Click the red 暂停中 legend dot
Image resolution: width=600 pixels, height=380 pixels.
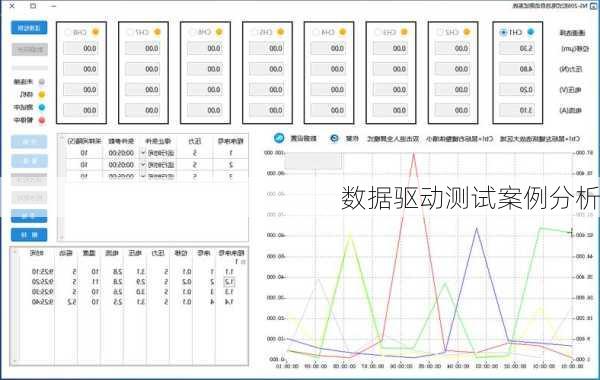(42, 120)
